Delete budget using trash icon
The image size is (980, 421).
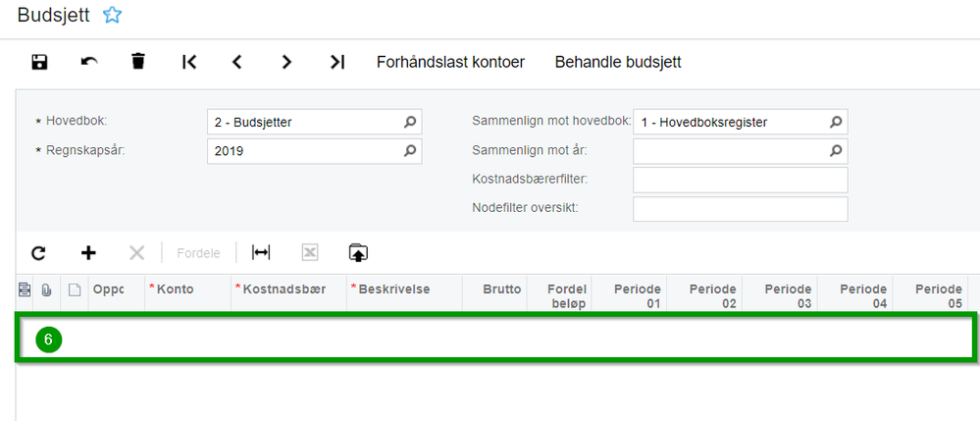(x=138, y=62)
